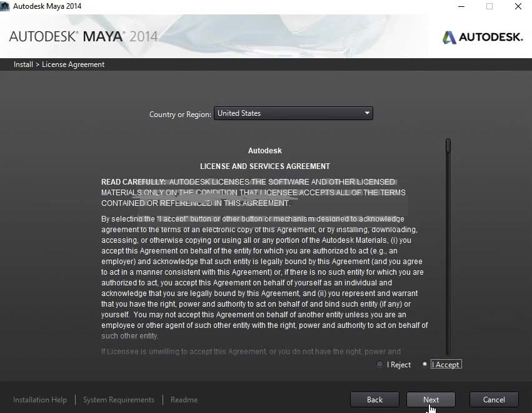532x413 pixels.
Task: Go to the Install breadcrumb step
Action: pos(23,64)
